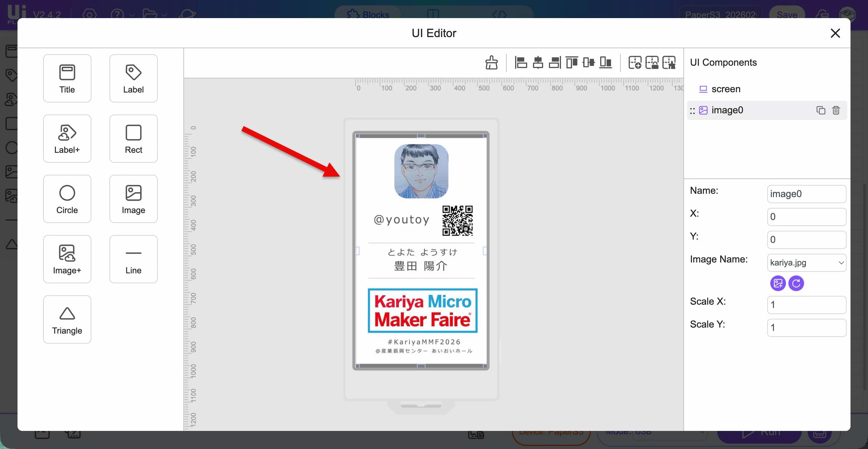
Task: Switch to the Blocks tab behind dialog
Action: point(368,14)
